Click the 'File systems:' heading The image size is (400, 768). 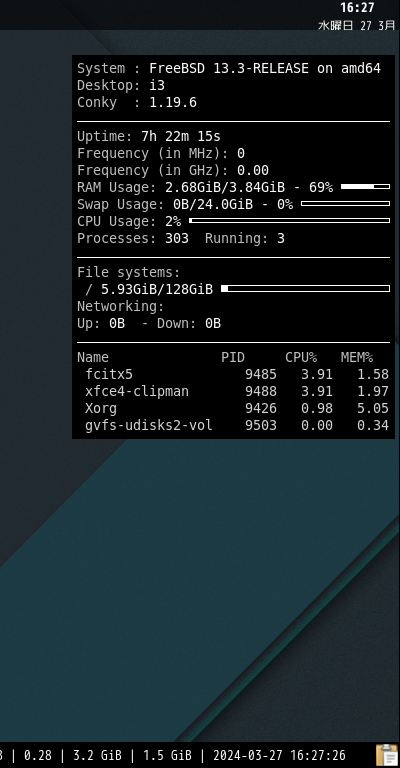click(129, 272)
